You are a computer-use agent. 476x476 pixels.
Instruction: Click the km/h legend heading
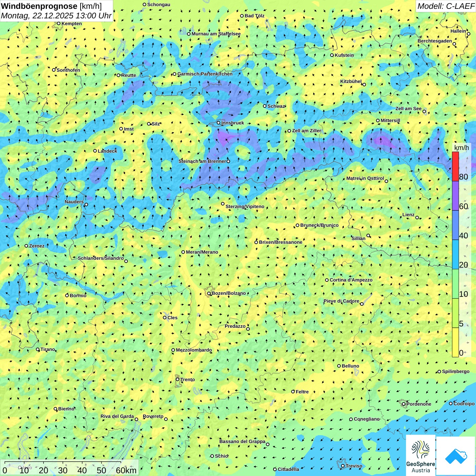tap(461, 148)
